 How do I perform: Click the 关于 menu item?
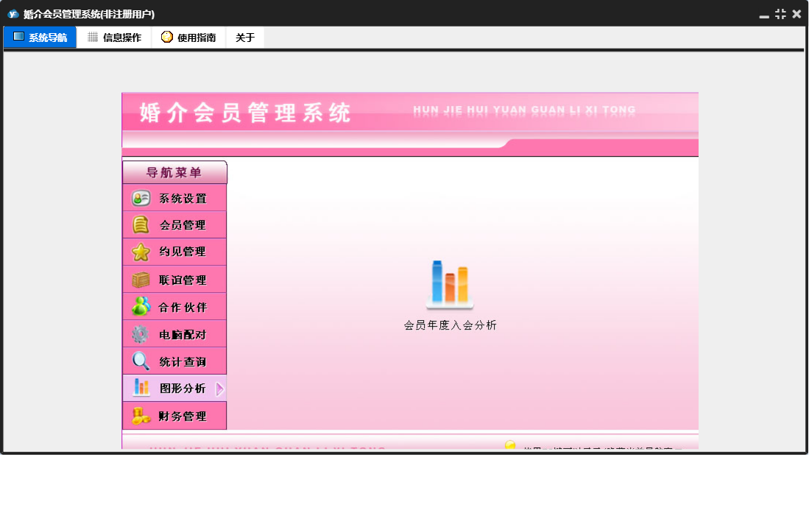click(245, 37)
